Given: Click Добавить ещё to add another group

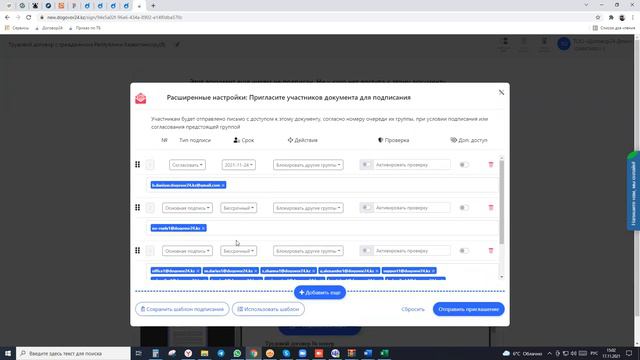Looking at the screenshot, I should 320,292.
